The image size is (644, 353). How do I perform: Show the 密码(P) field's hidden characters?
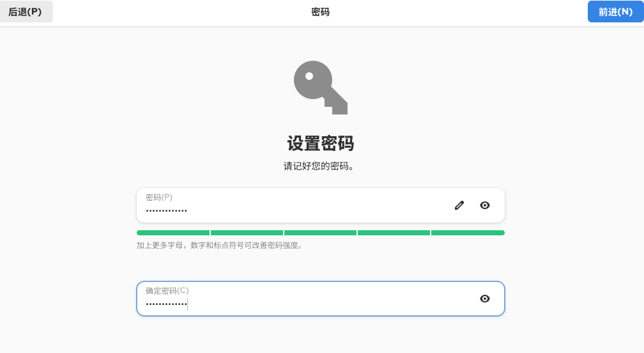click(485, 205)
